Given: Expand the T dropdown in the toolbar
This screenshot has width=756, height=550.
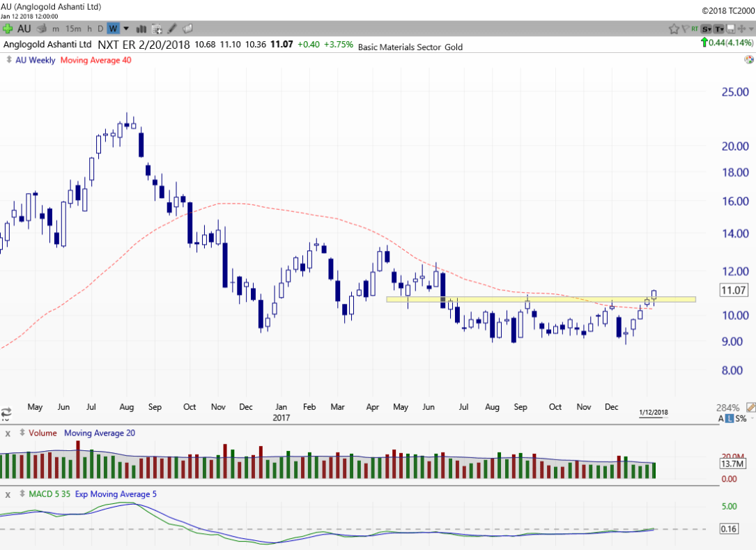Looking at the screenshot, I should click(719, 29).
